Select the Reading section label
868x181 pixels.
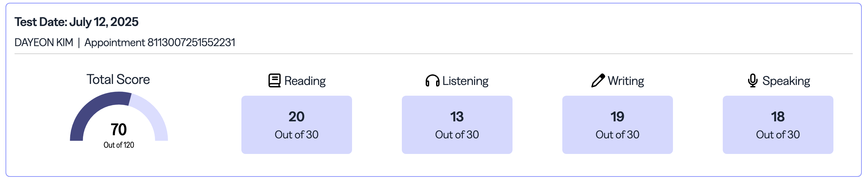coord(305,81)
